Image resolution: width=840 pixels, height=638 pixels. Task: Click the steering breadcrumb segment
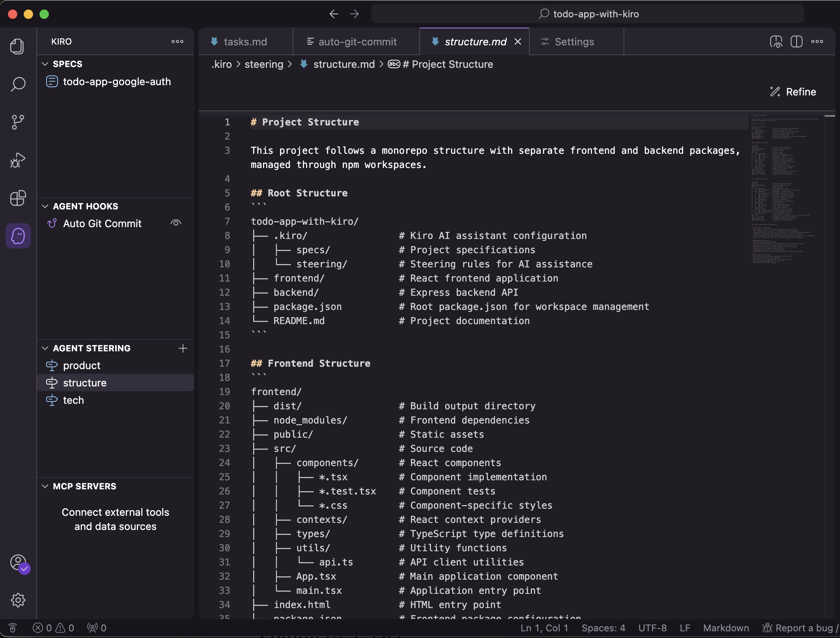264,64
